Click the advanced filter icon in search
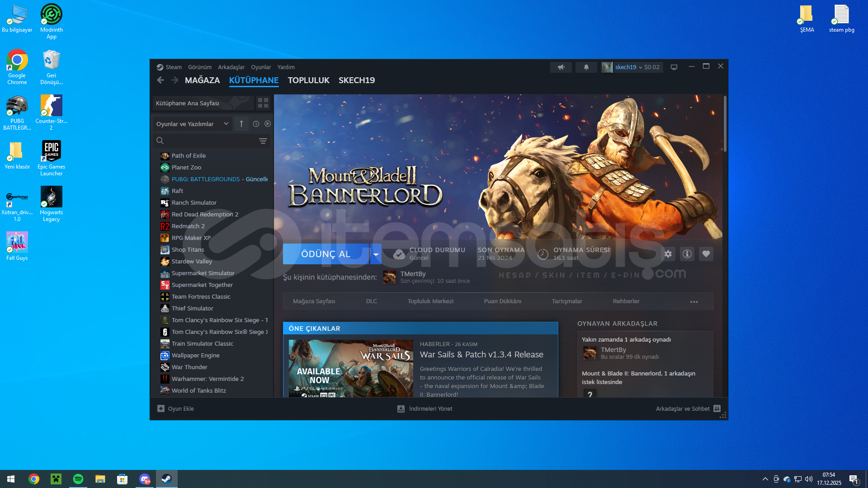This screenshot has width=868, height=488. click(263, 141)
